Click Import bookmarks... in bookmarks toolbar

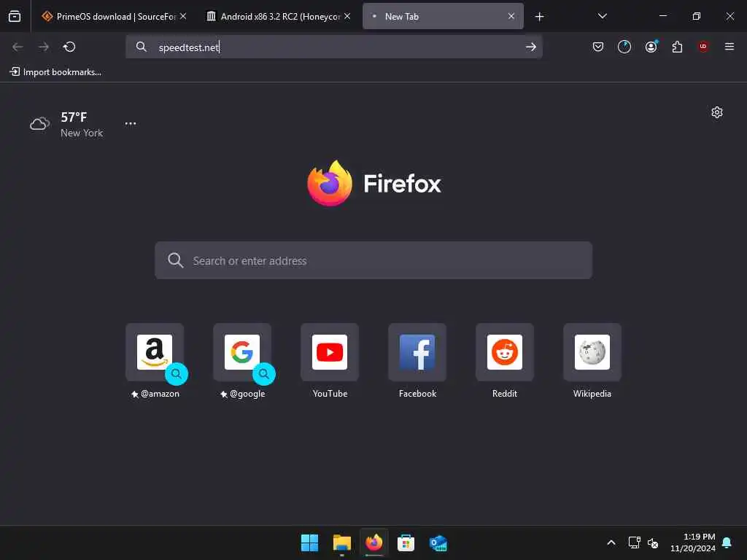(55, 72)
